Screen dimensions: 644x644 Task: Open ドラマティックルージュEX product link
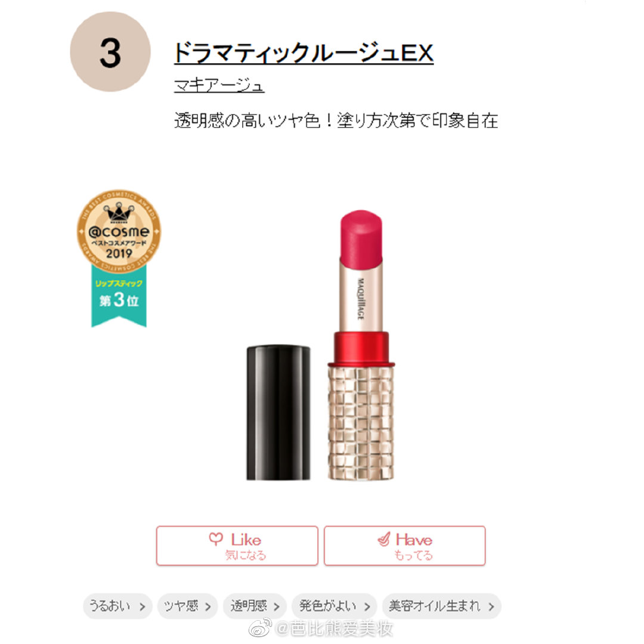point(304,52)
